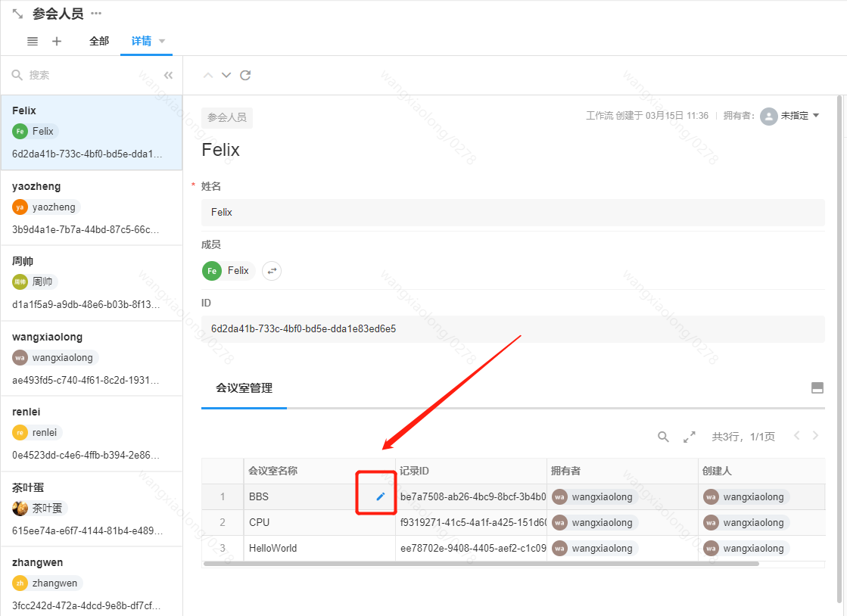
Task: Expand the table to fullscreen
Action: [x=690, y=437]
